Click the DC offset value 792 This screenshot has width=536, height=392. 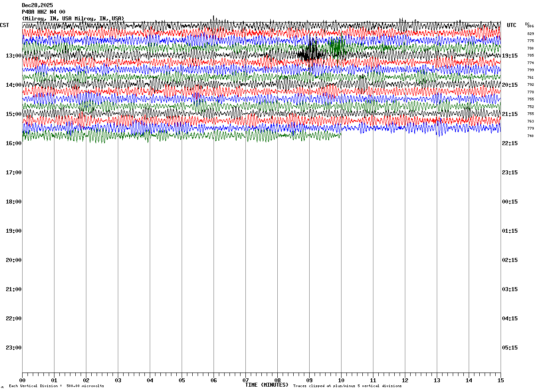(x=530, y=85)
